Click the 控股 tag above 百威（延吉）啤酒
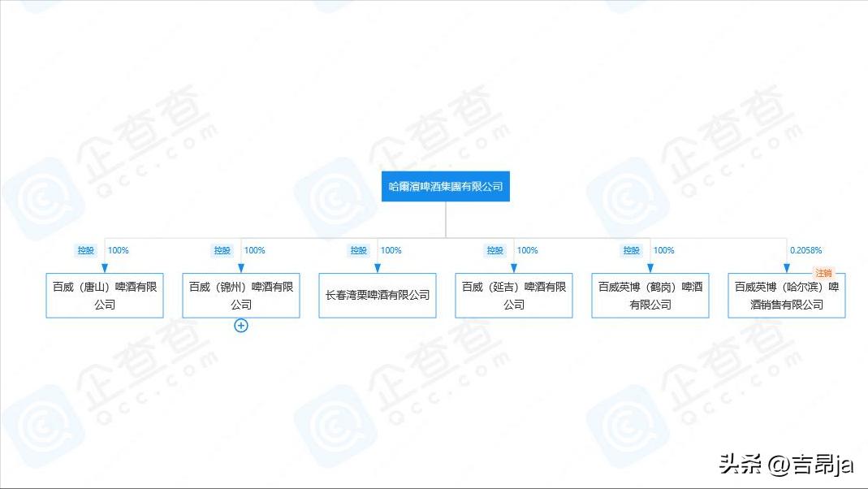 pyautogui.click(x=494, y=250)
